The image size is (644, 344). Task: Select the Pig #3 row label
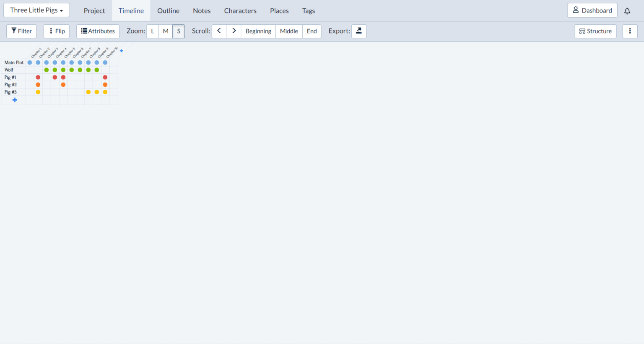[x=10, y=92]
